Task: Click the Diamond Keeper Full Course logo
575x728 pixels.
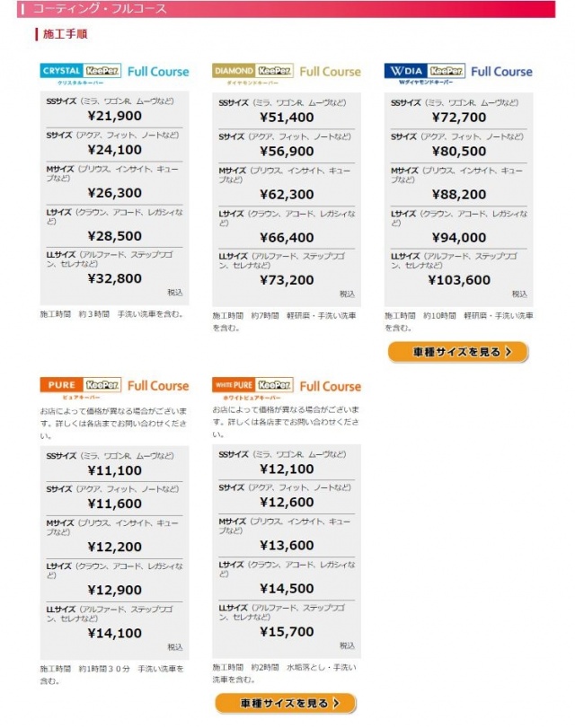Action: click(287, 72)
